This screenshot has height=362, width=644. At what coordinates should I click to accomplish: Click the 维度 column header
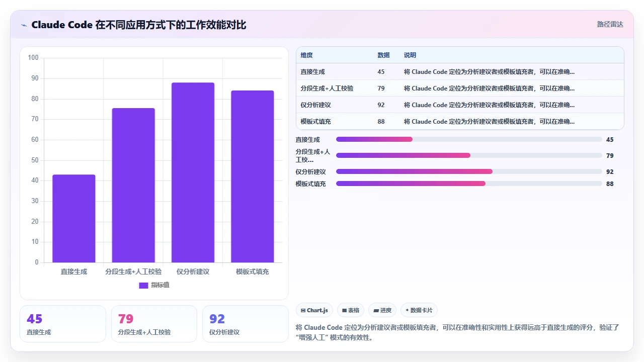(306, 55)
